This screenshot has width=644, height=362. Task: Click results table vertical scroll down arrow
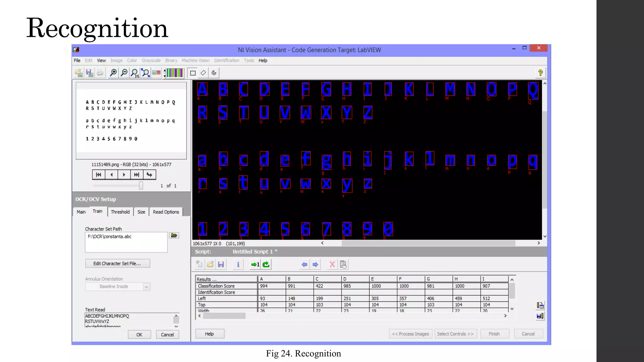point(512,309)
